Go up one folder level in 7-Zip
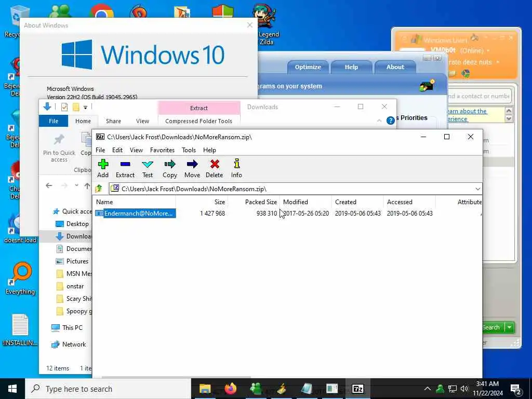 pos(99,188)
